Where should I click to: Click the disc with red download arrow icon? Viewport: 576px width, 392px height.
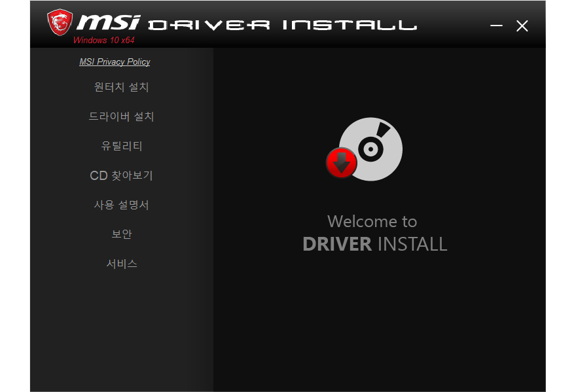pos(364,149)
